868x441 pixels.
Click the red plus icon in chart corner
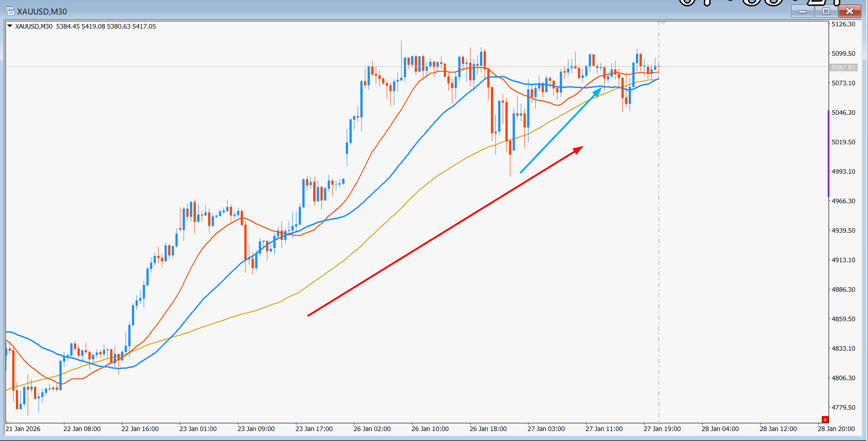[x=825, y=420]
